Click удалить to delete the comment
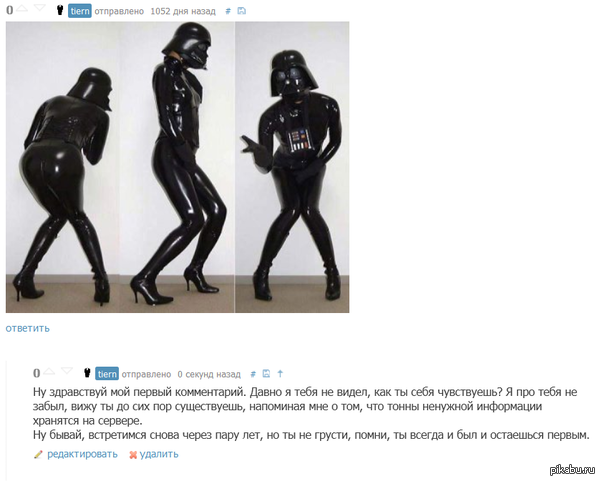The height and width of the screenshot is (481, 600). tap(159, 454)
